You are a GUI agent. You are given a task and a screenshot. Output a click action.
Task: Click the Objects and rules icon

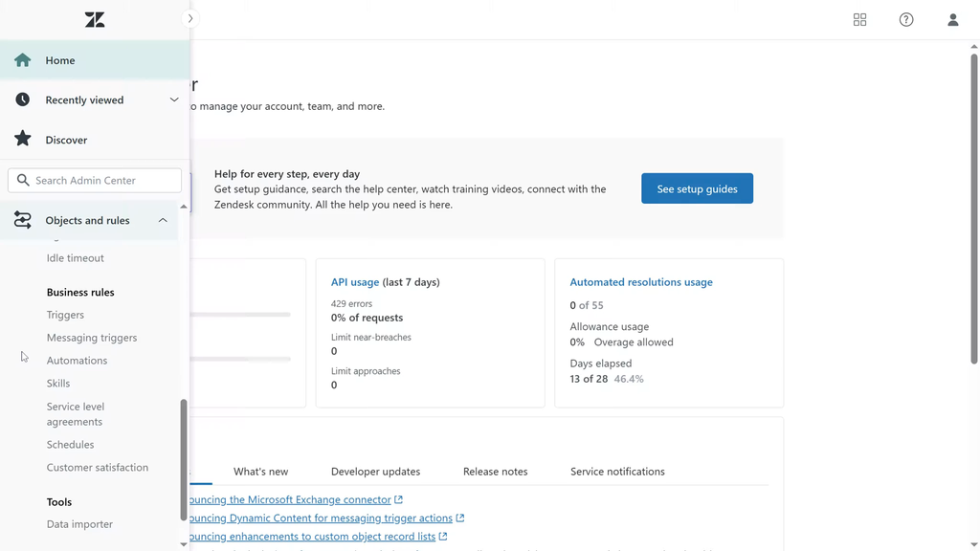(x=23, y=221)
